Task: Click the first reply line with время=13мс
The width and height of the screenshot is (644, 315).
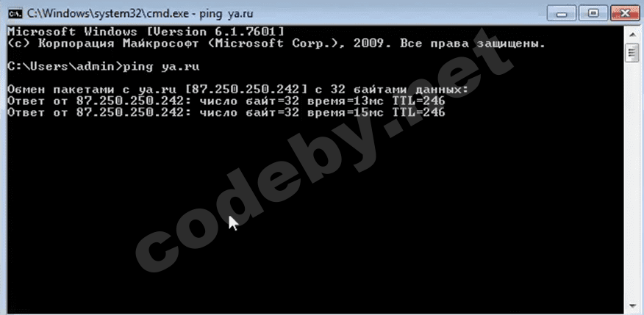Action: click(226, 101)
